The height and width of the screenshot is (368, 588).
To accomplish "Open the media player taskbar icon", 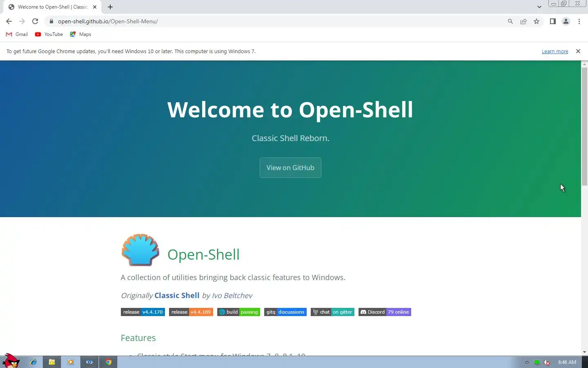I will click(71, 362).
